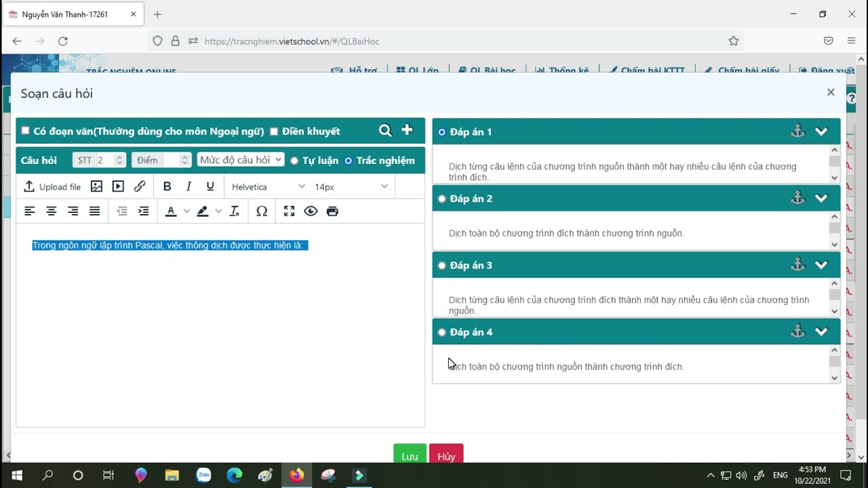
Task: Select the 'Tự luận' radio option
Action: point(294,161)
